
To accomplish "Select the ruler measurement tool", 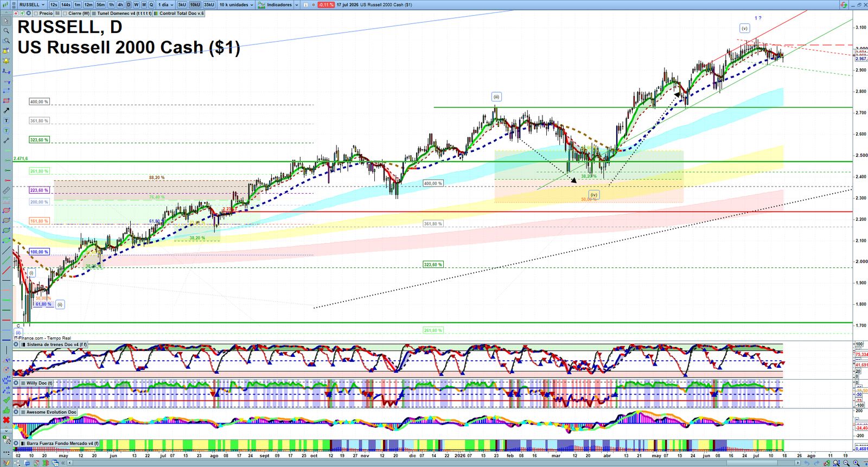I will (x=7, y=190).
